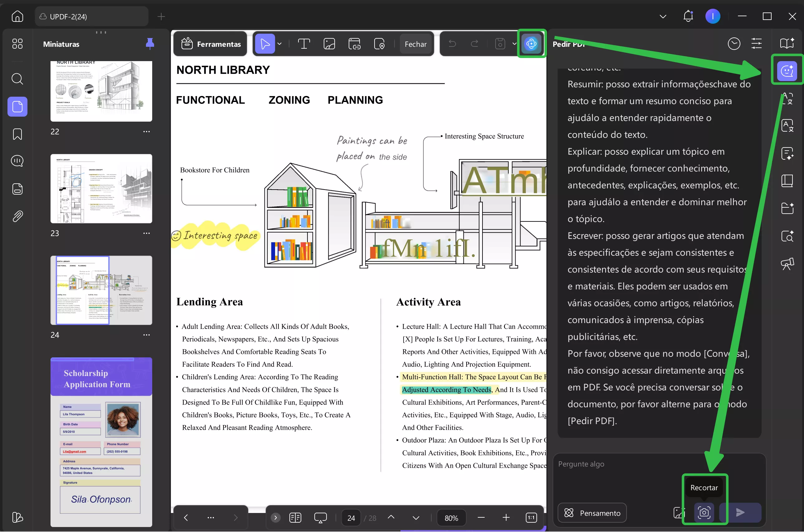
Task: Open the search panel in left sidebar
Action: 17,79
